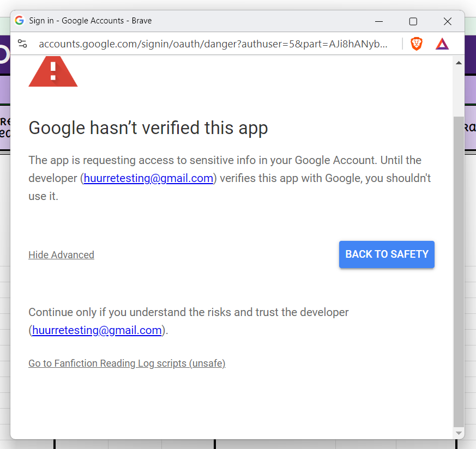The height and width of the screenshot is (449, 476).
Task: Click the Google logo in title bar
Action: click(x=20, y=21)
